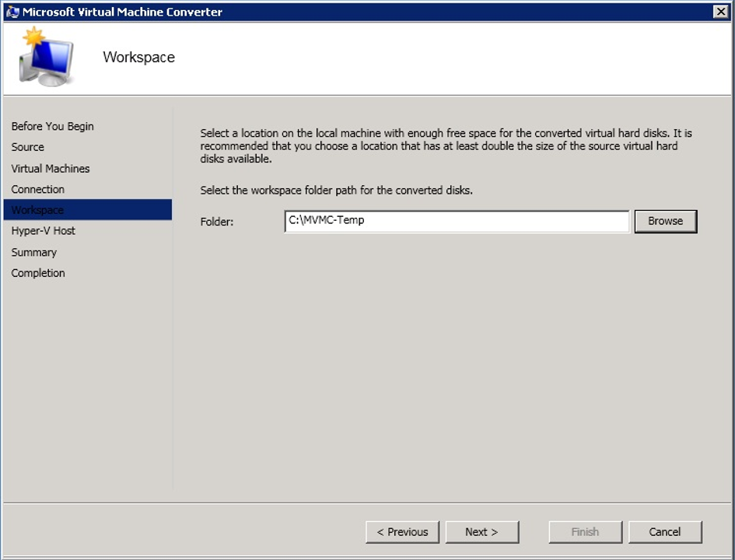
Task: Select the Source step in sidebar
Action: [28, 147]
